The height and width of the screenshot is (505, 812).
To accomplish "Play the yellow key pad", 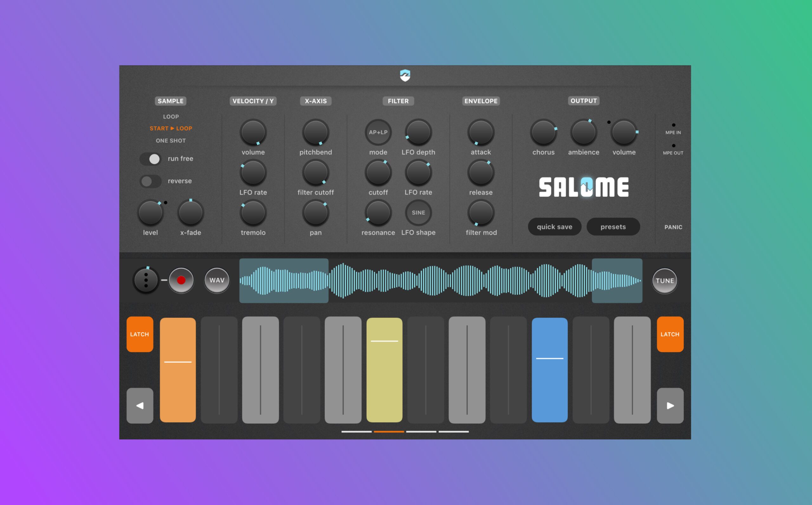I will 384,370.
